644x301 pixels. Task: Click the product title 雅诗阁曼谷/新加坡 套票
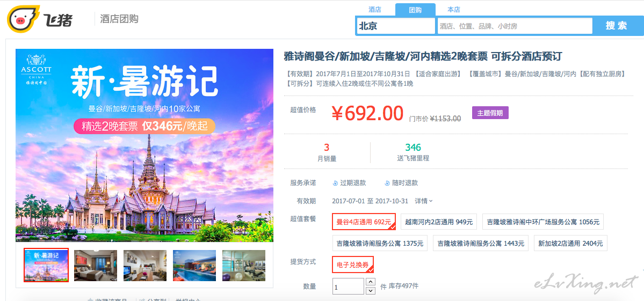click(x=423, y=56)
